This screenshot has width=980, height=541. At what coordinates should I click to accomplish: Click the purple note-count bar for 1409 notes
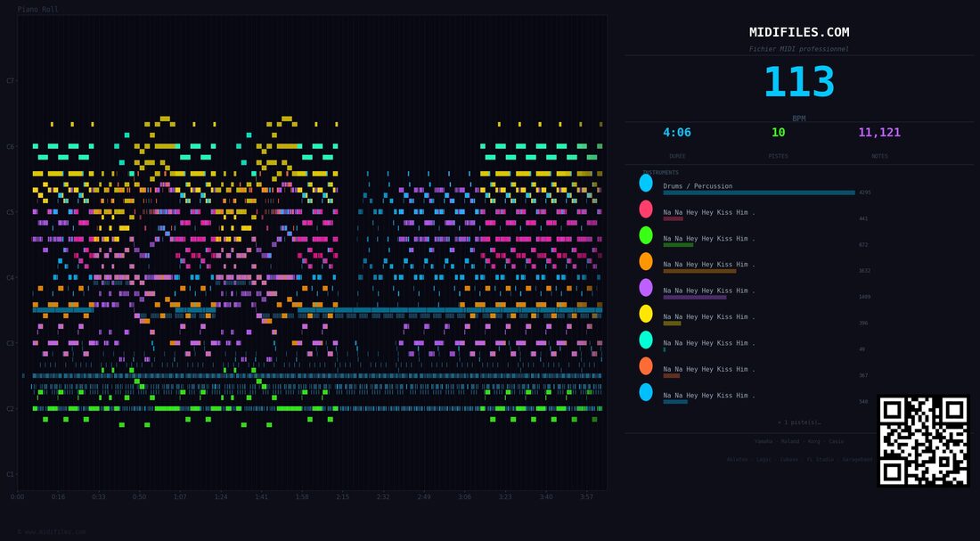[694, 297]
